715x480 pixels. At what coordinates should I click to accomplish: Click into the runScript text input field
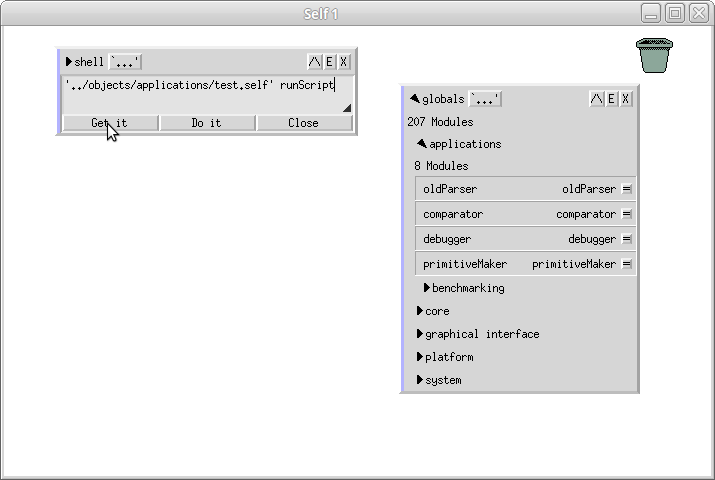[207, 94]
